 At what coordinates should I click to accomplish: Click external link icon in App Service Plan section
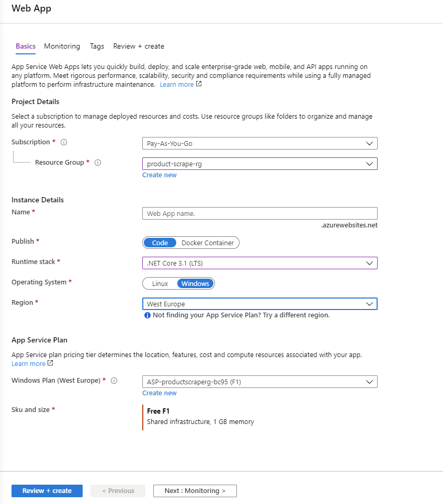50,363
